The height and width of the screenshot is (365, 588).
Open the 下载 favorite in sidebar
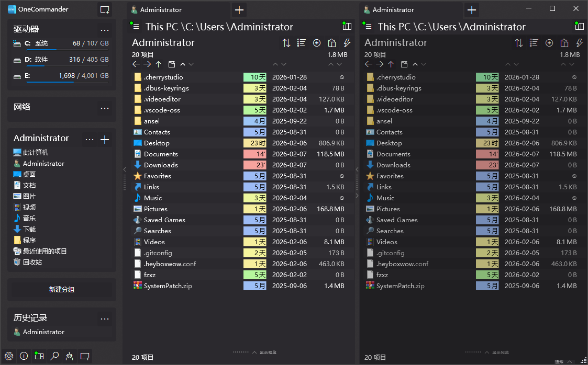click(x=29, y=229)
